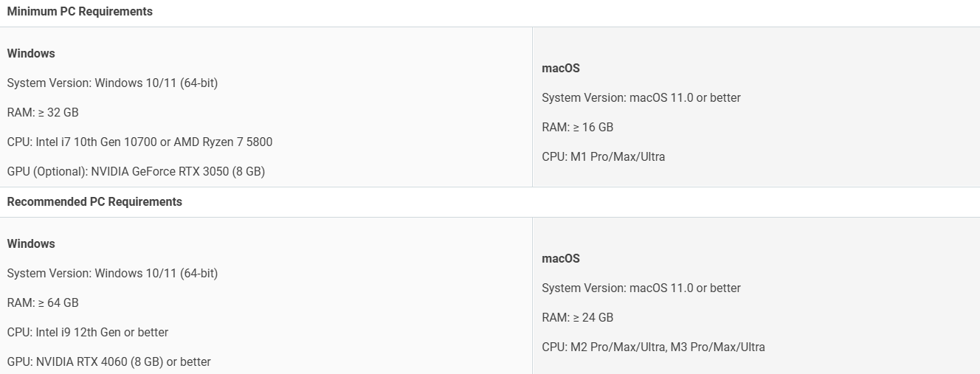Viewport: 980px width, 374px height.
Task: Click the RAM ≥ 16 GB line
Action: click(578, 127)
